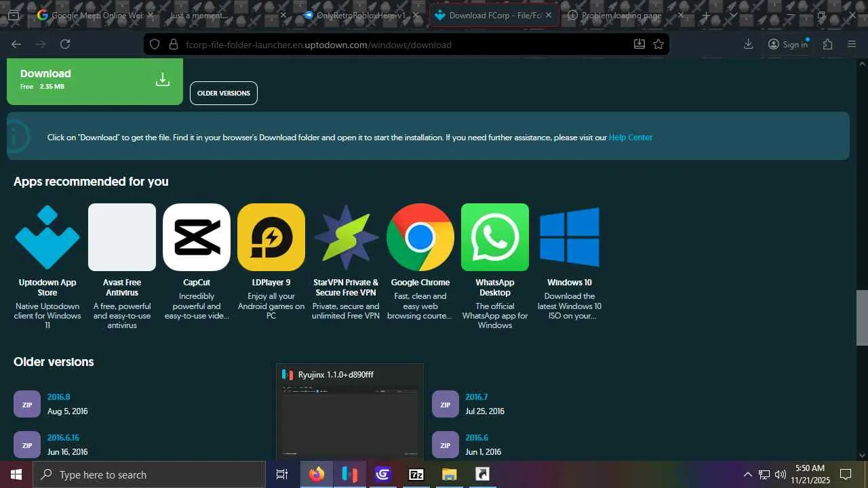Open older version 2016.6.16 link
The image size is (868, 488).
[63, 438]
